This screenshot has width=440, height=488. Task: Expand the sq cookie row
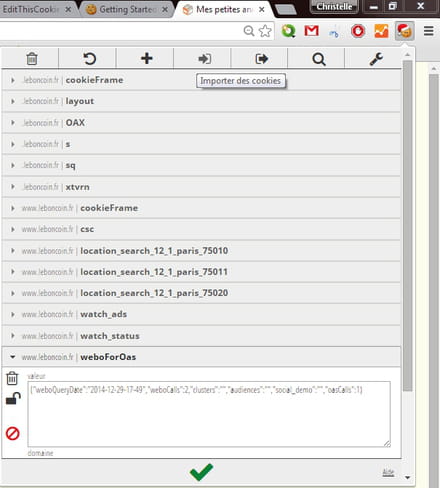(x=201, y=165)
